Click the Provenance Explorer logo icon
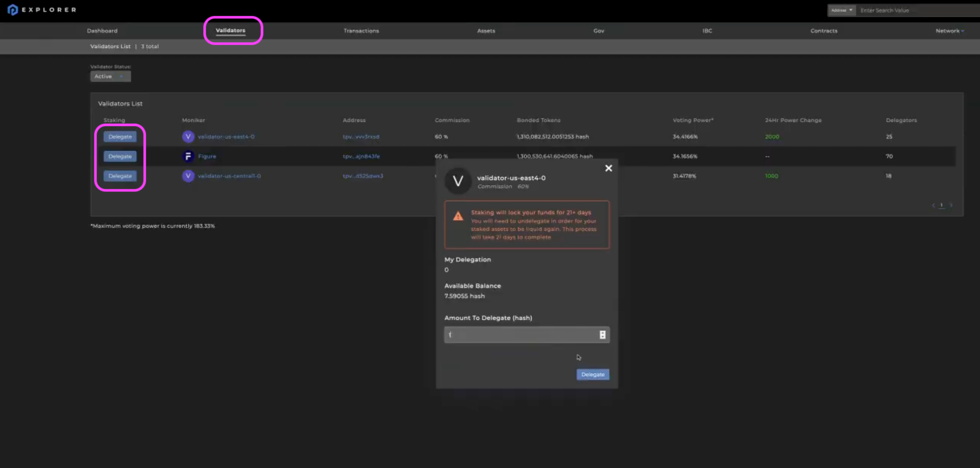 (x=13, y=10)
